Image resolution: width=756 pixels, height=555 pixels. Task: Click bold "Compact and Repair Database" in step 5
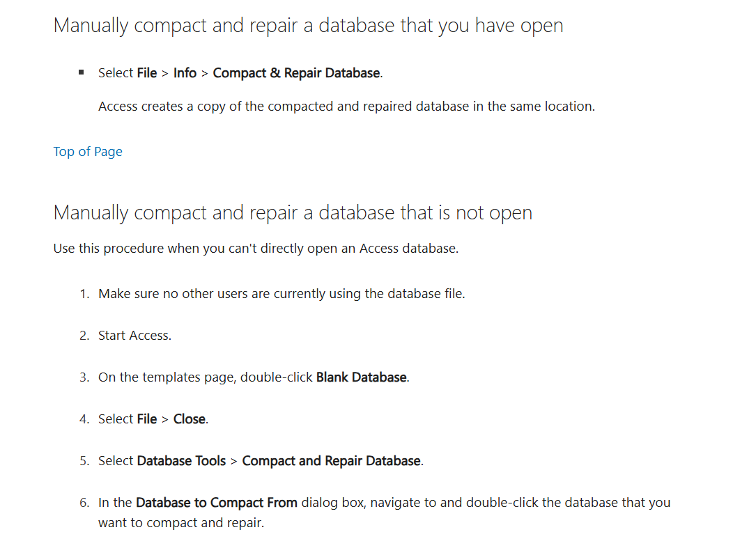(331, 461)
